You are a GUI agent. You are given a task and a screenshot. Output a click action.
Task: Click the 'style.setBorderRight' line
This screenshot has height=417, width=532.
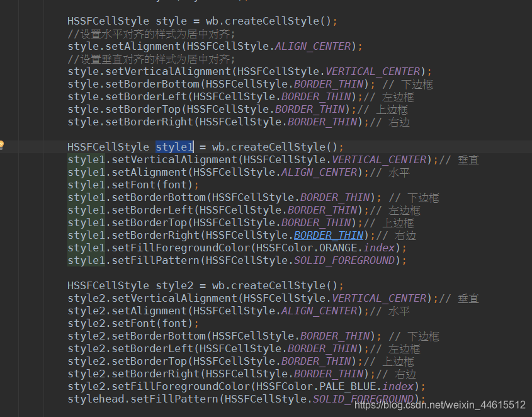[239, 122]
